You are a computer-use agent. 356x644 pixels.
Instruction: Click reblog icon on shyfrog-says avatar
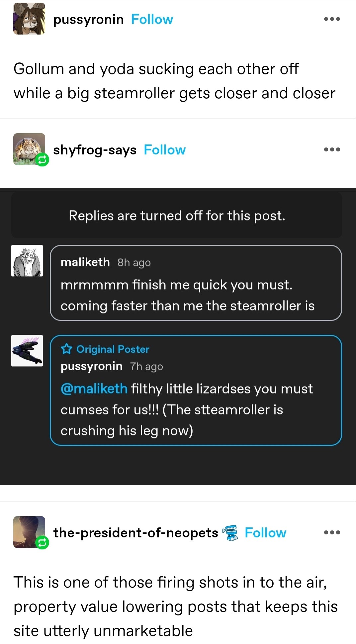(43, 160)
